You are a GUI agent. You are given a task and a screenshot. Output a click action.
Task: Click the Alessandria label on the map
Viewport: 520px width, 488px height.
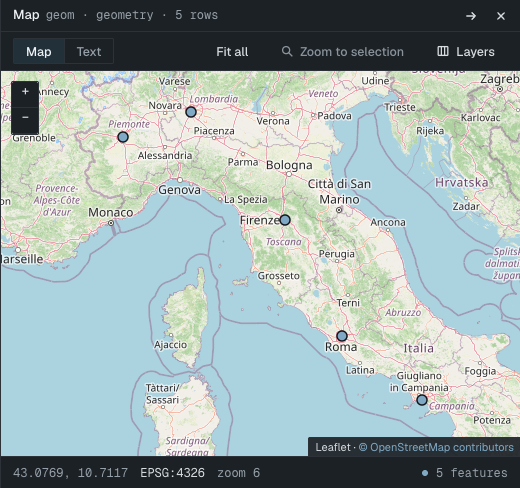click(165, 155)
